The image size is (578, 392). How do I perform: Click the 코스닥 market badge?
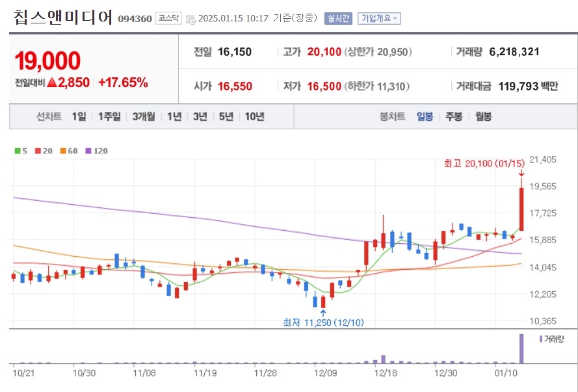168,18
